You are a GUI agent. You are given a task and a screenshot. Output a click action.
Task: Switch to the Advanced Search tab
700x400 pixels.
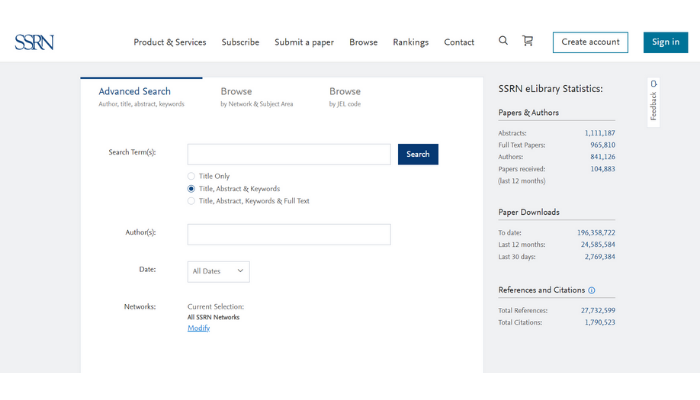pos(141,96)
